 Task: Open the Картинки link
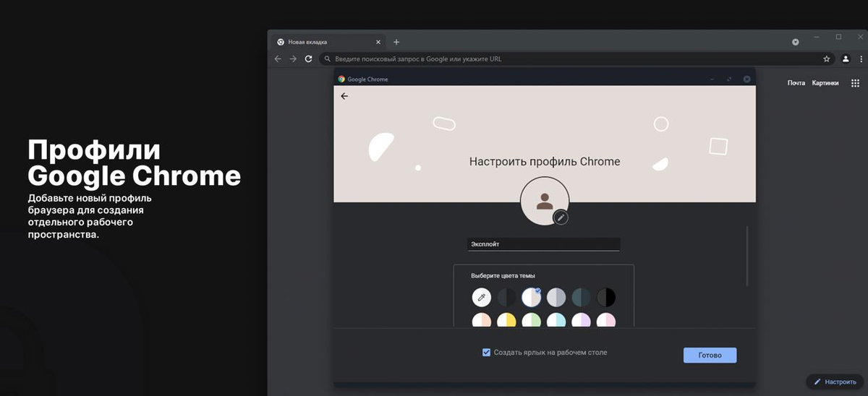(x=825, y=83)
